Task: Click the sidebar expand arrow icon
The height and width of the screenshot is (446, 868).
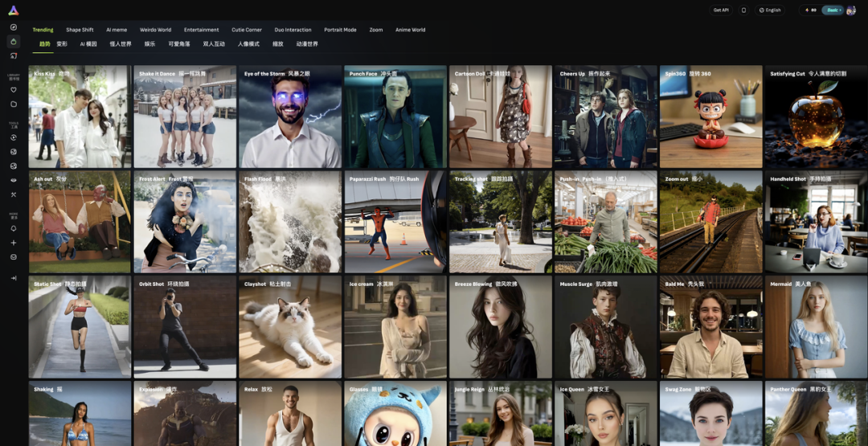Action: point(14,278)
